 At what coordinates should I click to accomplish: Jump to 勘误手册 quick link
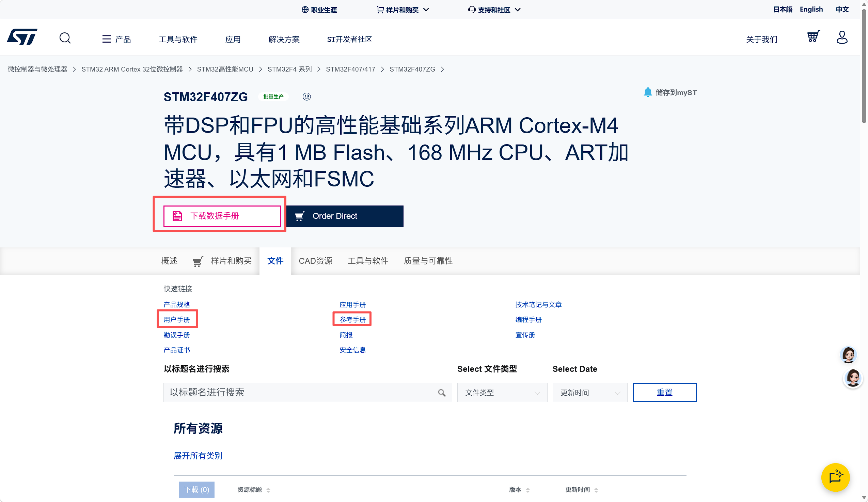pyautogui.click(x=177, y=335)
